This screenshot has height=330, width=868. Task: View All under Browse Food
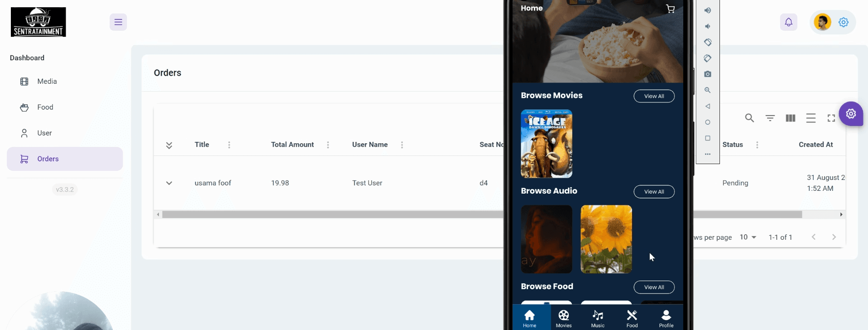654,287
